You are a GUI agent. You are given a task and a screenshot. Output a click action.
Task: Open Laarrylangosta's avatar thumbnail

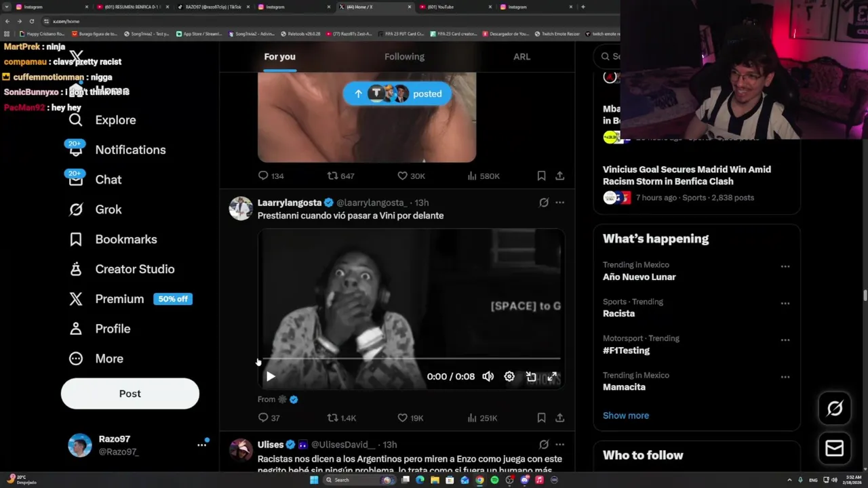(x=241, y=209)
